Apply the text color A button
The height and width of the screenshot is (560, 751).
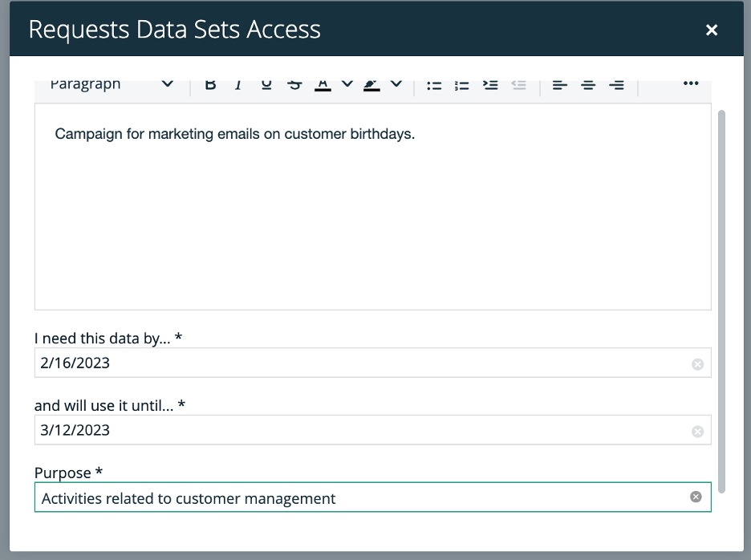(323, 85)
